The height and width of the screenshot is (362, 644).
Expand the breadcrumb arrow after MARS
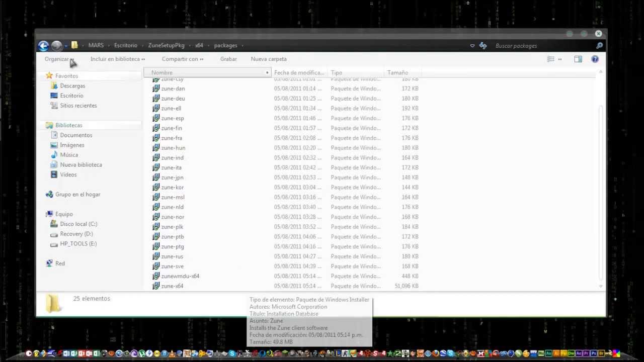click(x=109, y=46)
